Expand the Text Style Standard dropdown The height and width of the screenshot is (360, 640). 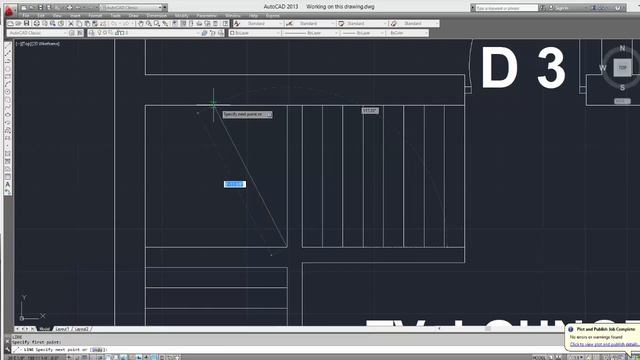tap(280, 24)
